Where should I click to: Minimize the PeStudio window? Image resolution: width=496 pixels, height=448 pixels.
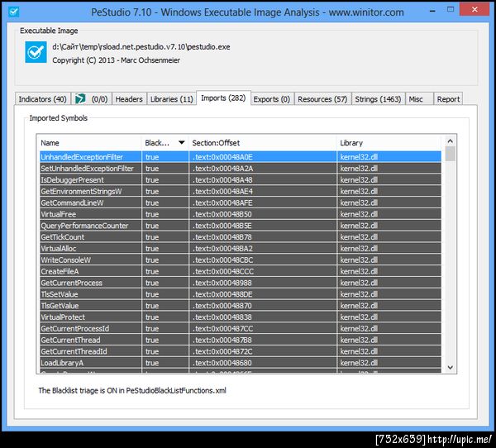click(432, 11)
